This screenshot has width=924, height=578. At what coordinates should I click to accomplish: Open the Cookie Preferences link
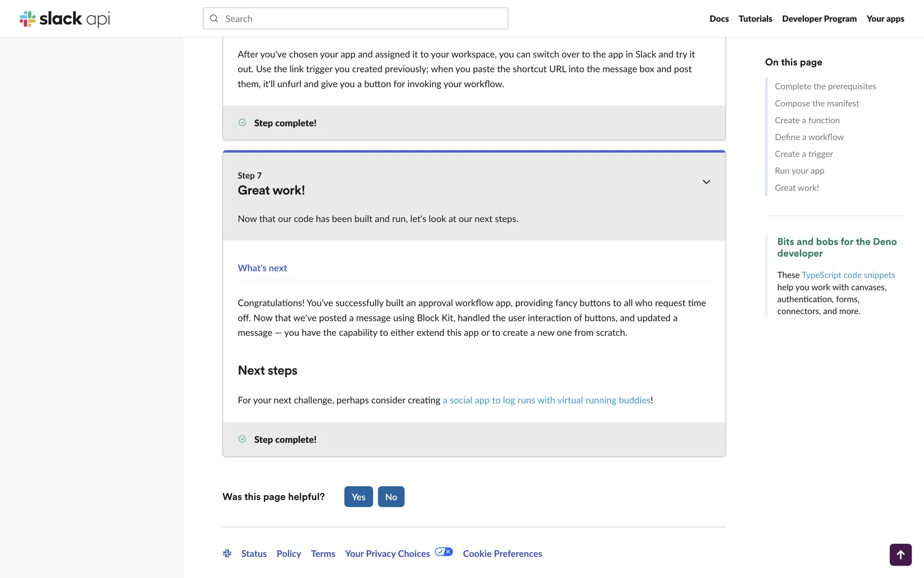(502, 554)
